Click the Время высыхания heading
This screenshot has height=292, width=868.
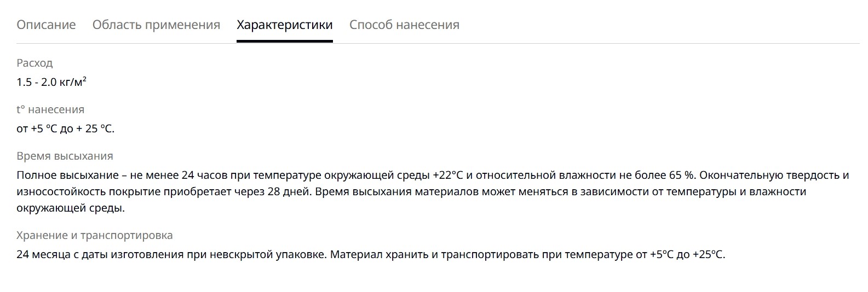[x=65, y=156]
